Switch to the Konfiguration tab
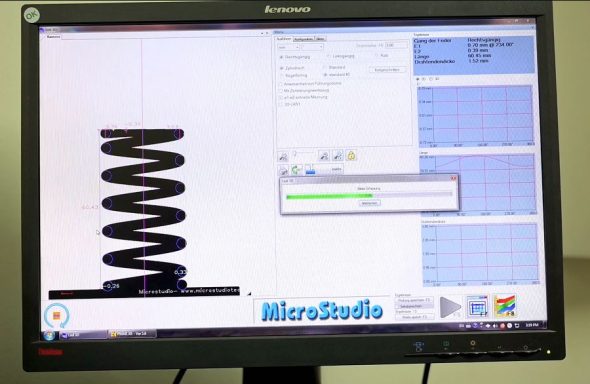Viewport: 590px width, 384px height. [303, 39]
